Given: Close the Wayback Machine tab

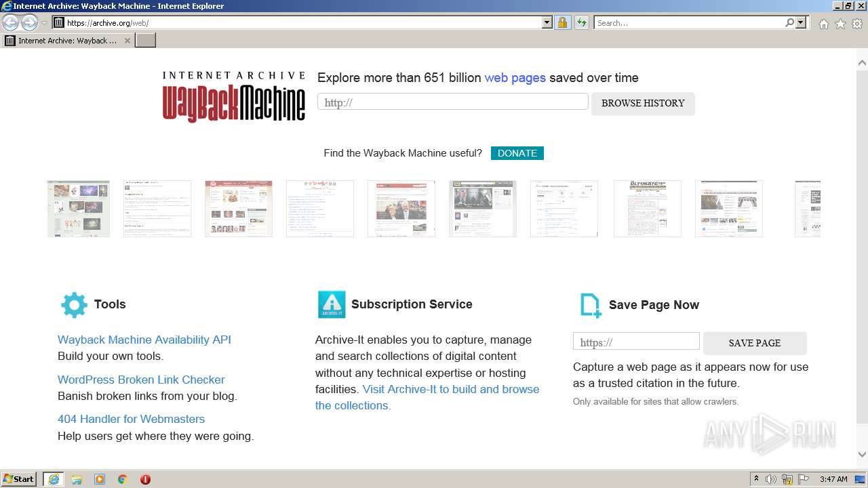Looking at the screenshot, I should pos(127,41).
